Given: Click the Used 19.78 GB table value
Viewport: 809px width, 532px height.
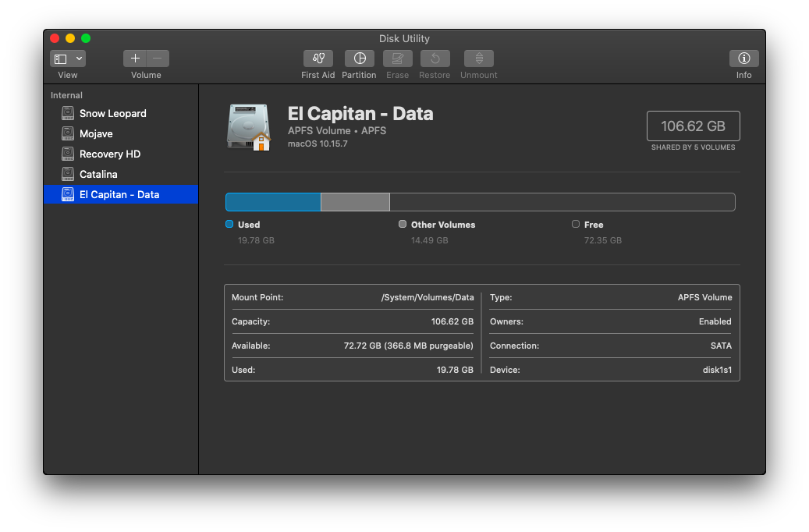Looking at the screenshot, I should click(455, 370).
